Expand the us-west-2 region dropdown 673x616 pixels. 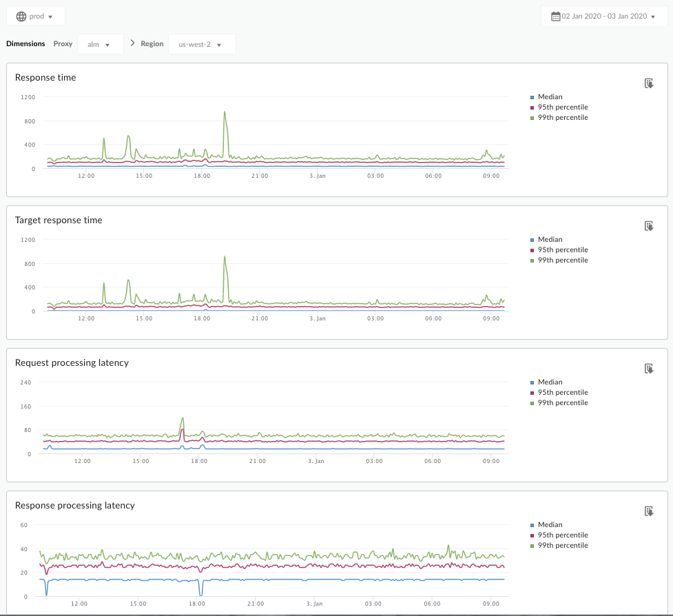coord(201,44)
